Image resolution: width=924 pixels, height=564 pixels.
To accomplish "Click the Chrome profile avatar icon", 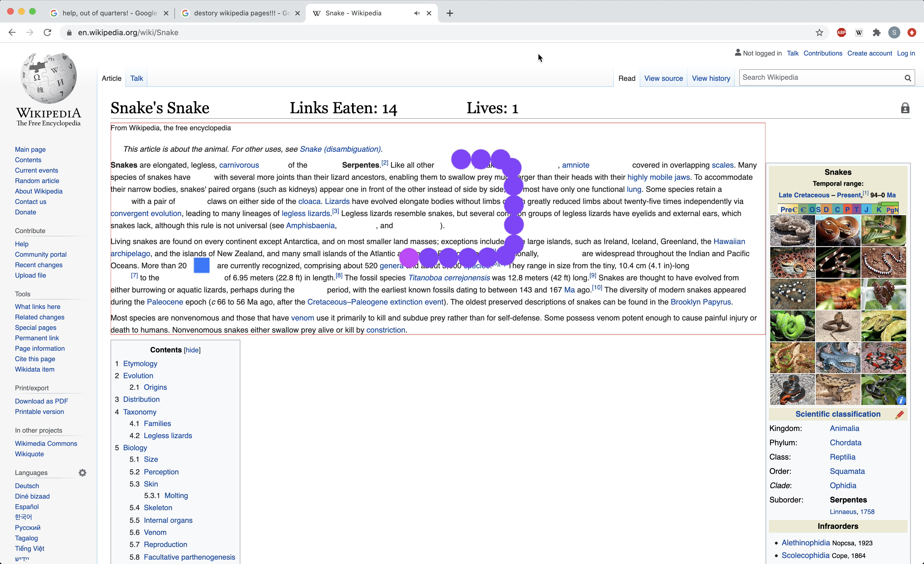I will [x=894, y=33].
